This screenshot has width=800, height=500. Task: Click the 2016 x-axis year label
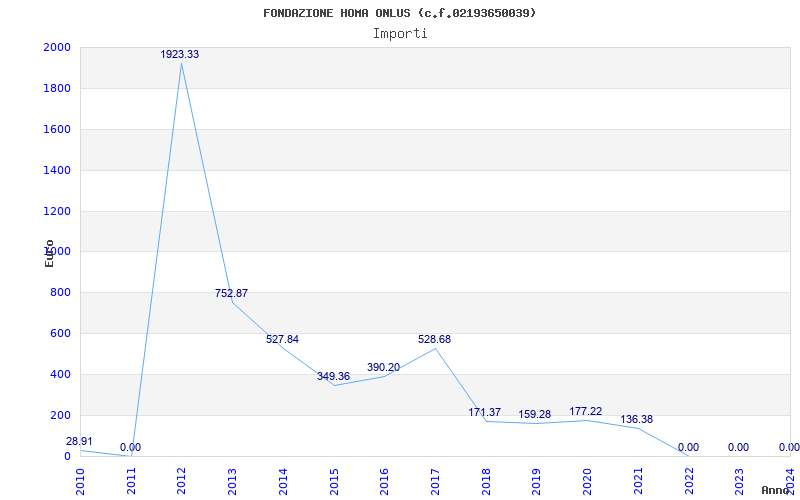[384, 481]
